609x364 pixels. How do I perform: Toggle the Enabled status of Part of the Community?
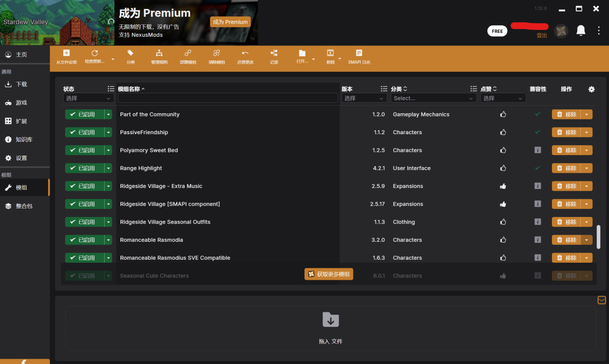click(85, 114)
